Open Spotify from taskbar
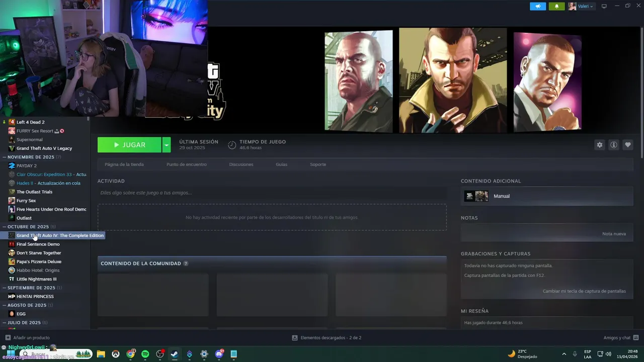Image resolution: width=644 pixels, height=362 pixels. tap(145, 354)
